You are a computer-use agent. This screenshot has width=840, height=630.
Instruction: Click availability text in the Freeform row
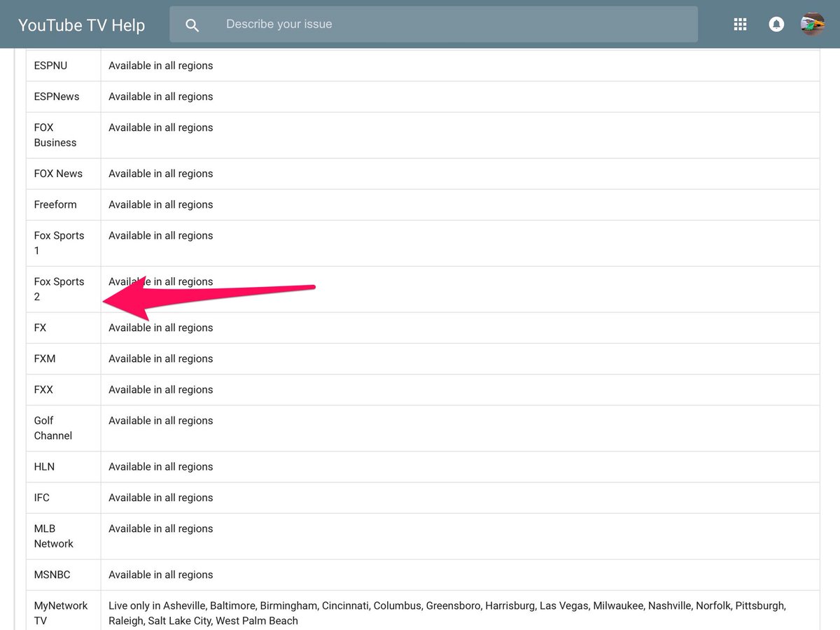click(x=161, y=204)
